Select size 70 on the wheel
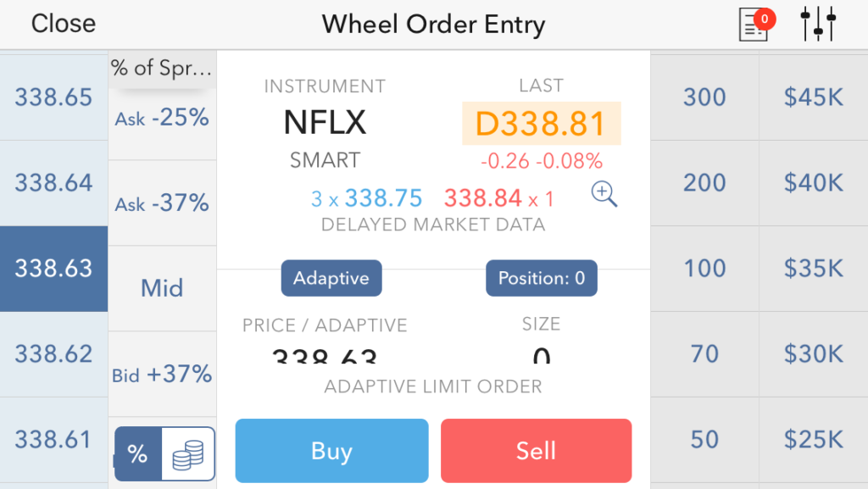This screenshot has height=489, width=868. (704, 354)
